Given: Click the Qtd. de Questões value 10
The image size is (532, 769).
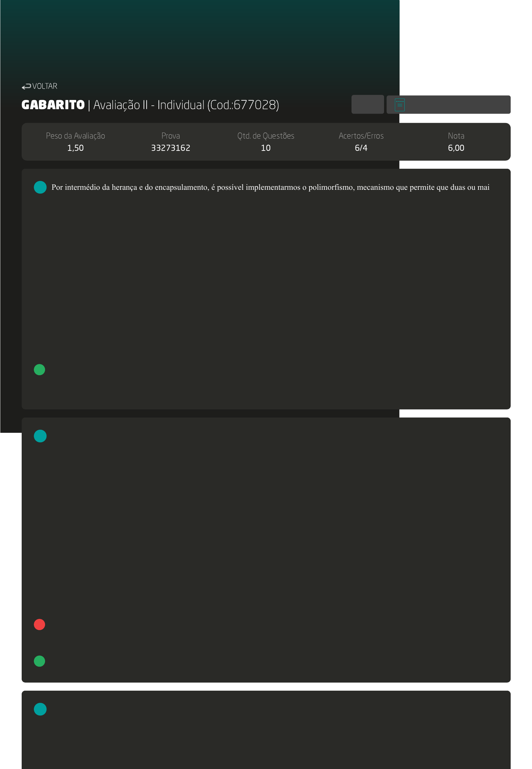Looking at the screenshot, I should pyautogui.click(x=265, y=148).
